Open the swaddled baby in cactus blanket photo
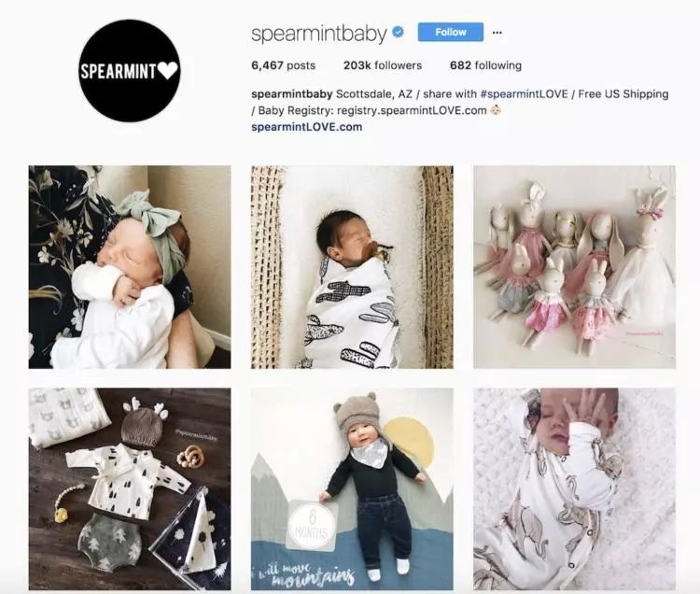The width and height of the screenshot is (700, 594). click(x=352, y=267)
